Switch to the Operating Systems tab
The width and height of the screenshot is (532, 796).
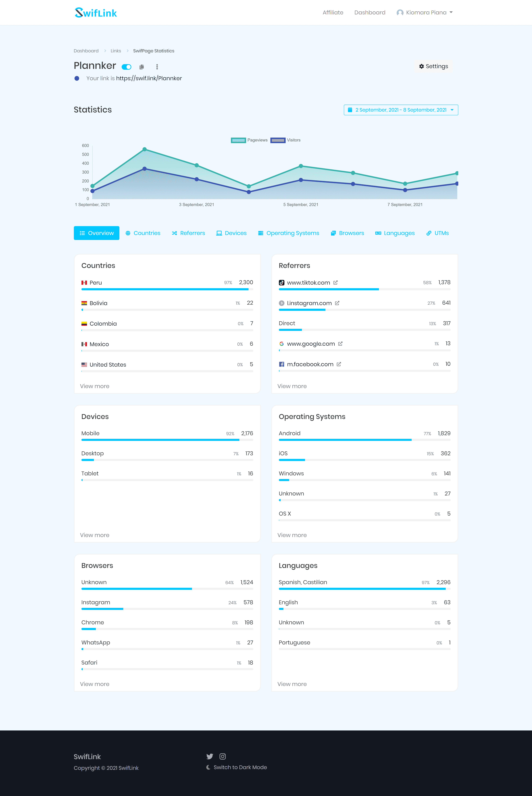pos(289,233)
